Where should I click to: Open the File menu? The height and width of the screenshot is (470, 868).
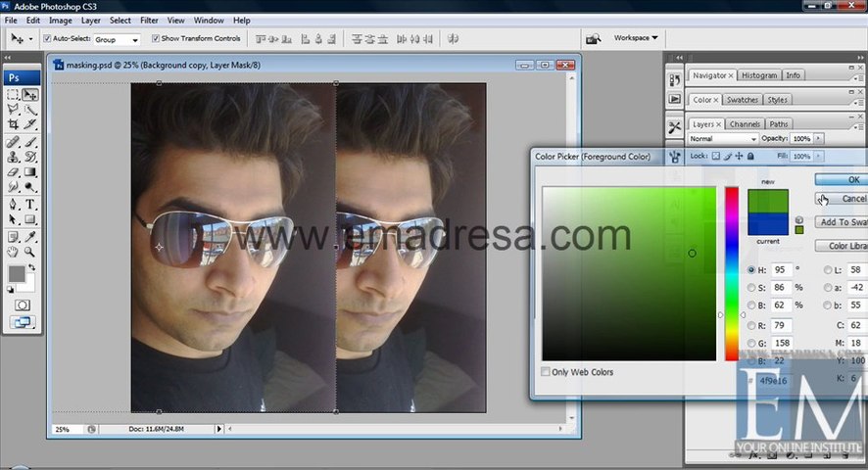(11, 21)
